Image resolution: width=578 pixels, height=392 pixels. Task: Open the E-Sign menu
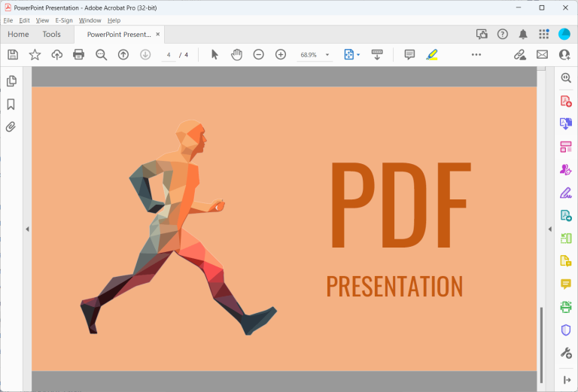pos(64,20)
